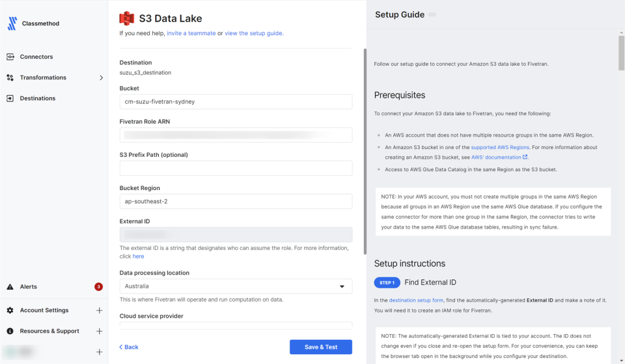Viewport: 625px width, 364px height.
Task: Click the Alerts warning triangle icon
Action: (10, 287)
